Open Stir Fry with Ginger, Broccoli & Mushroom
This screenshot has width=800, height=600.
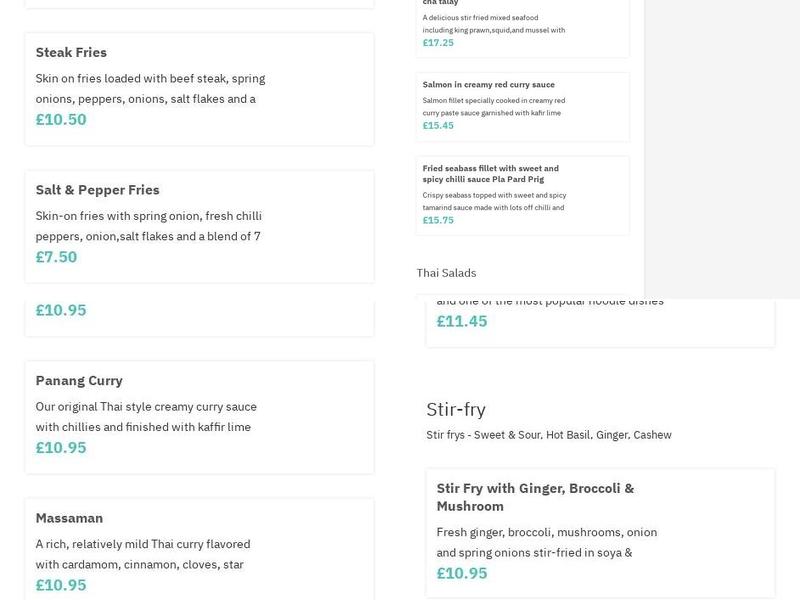pyautogui.click(x=535, y=497)
